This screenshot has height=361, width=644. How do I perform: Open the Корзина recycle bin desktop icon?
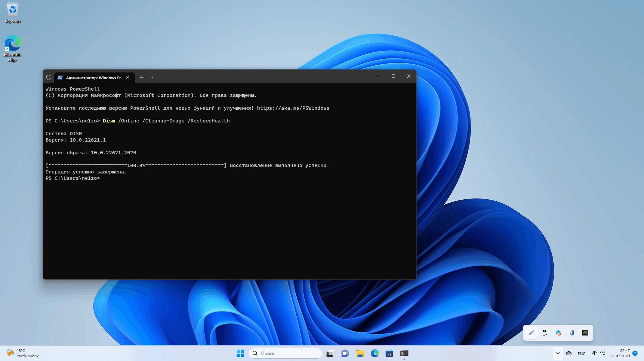click(x=13, y=13)
